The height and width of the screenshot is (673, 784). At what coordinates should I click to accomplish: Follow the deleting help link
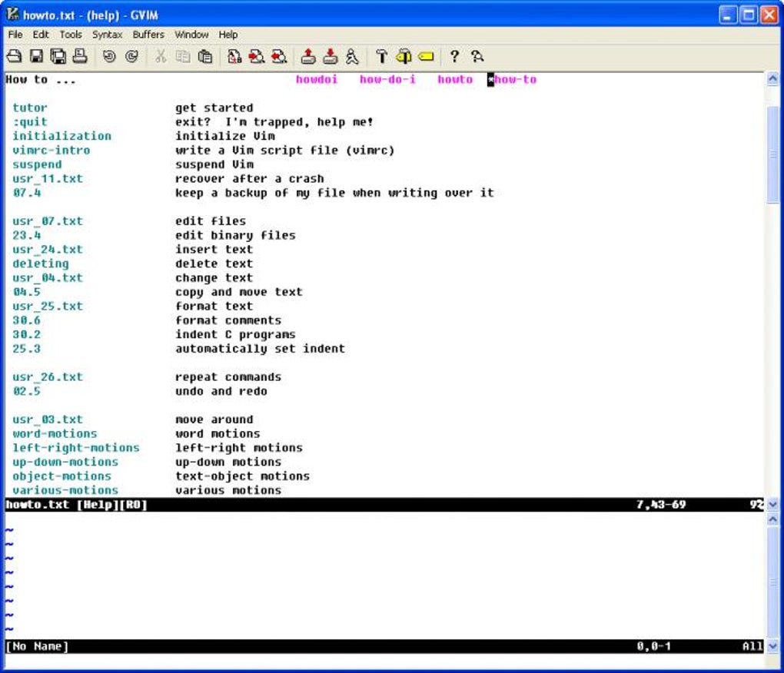[x=41, y=264]
